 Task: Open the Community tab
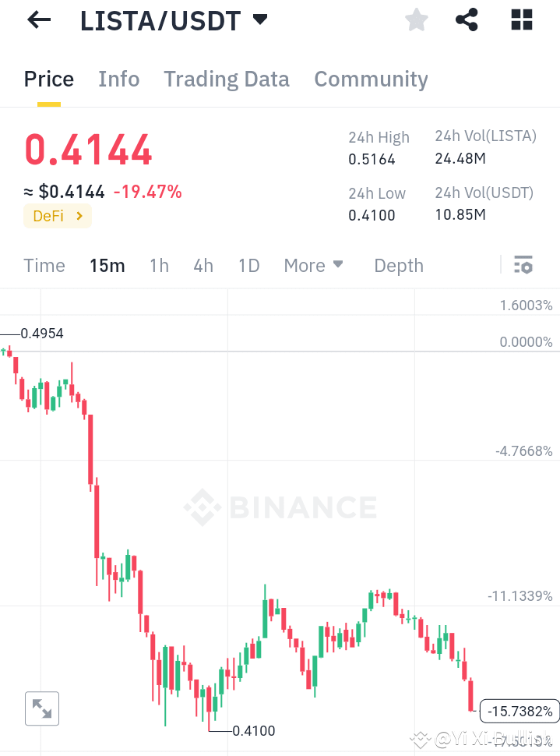[x=371, y=79]
